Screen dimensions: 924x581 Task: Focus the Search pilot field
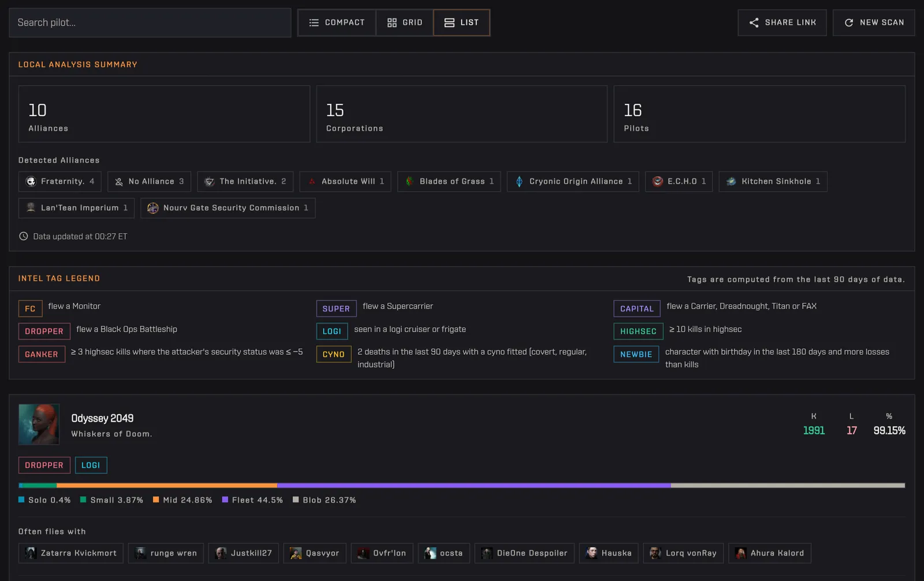tap(150, 23)
